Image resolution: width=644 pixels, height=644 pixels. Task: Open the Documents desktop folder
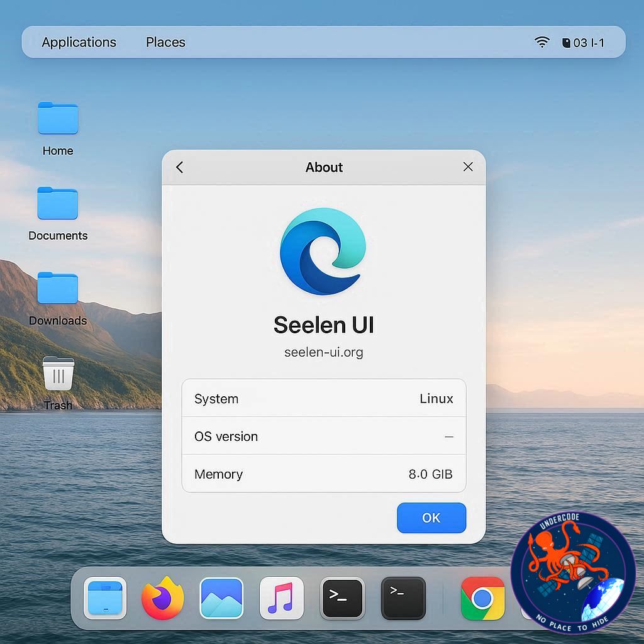point(57,203)
